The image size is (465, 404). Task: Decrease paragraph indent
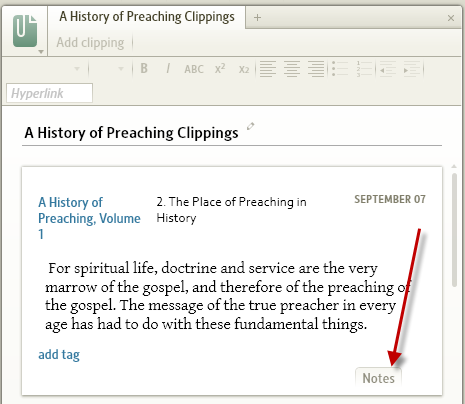(388, 69)
